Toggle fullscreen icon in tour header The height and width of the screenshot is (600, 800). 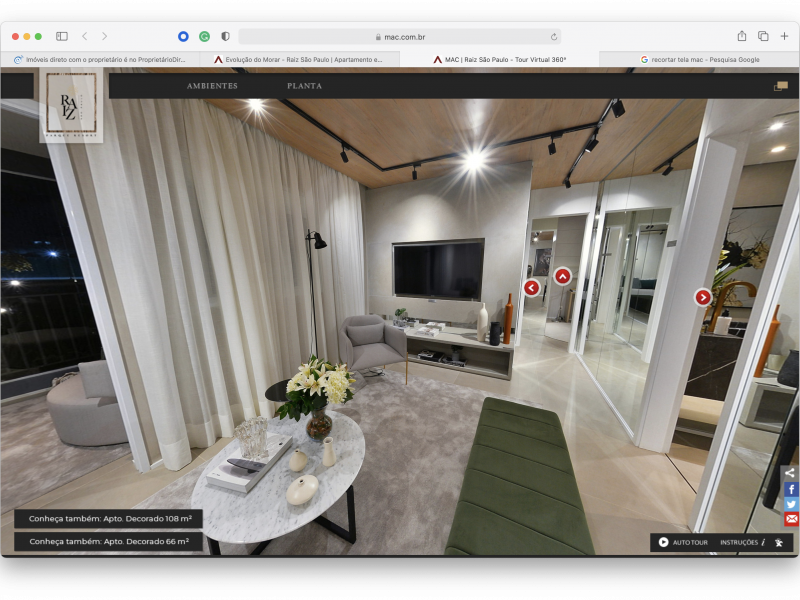coord(781,86)
